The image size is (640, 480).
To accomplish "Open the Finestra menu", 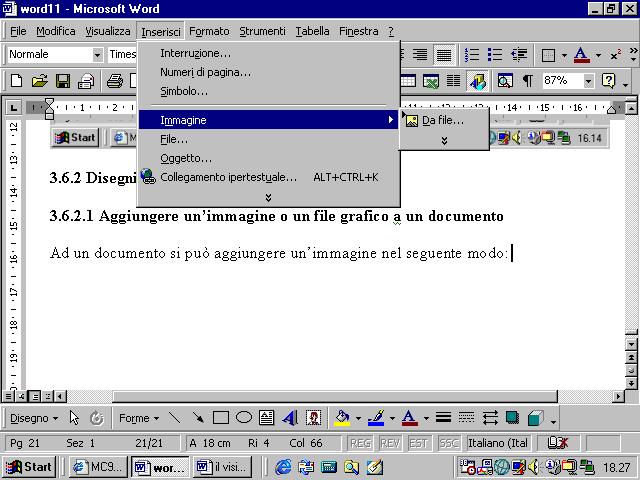I will [358, 31].
